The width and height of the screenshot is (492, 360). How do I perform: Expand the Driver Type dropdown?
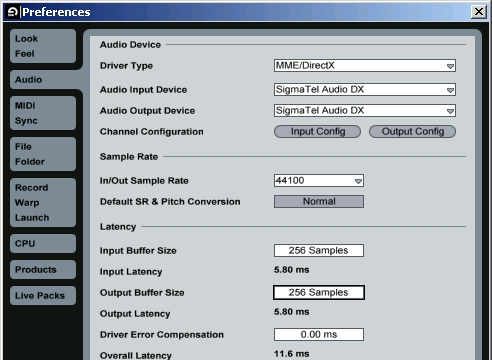(365, 66)
